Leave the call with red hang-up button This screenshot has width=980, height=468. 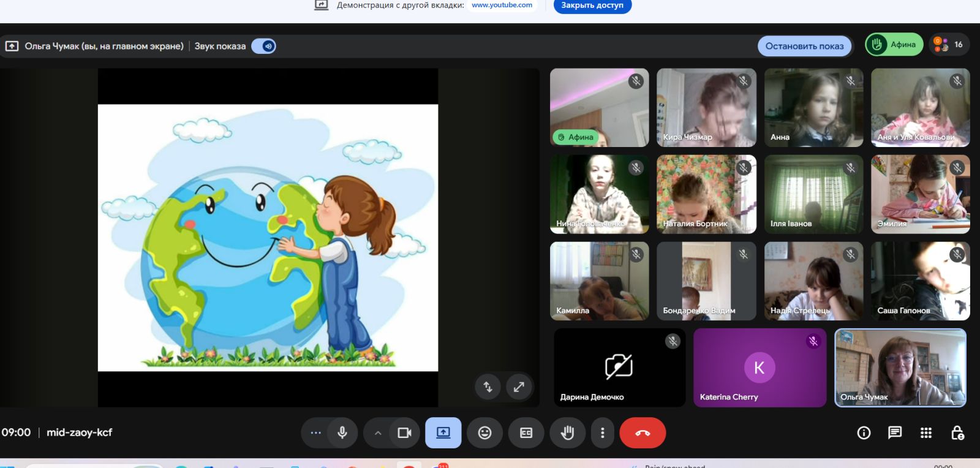click(643, 433)
